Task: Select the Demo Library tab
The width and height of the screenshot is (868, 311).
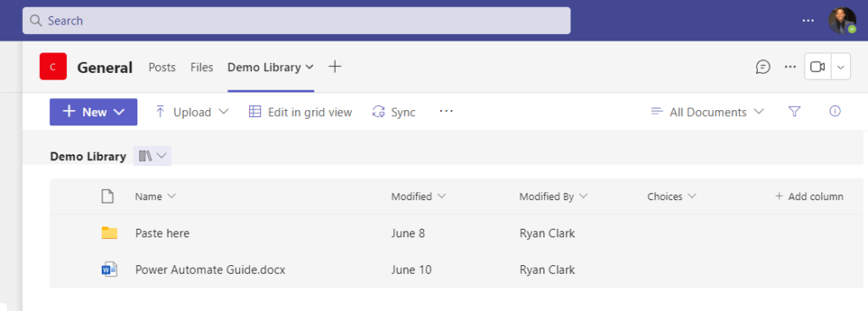Action: (264, 68)
